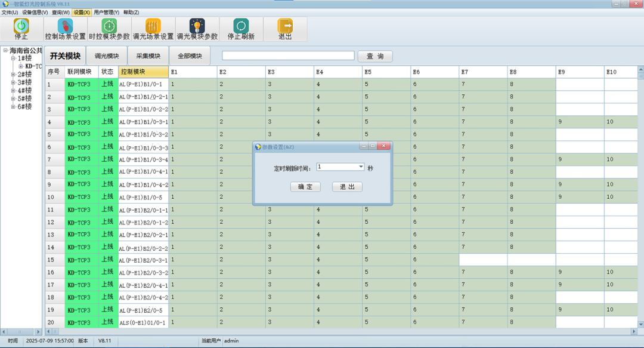Click the search text field beside 查询
The height and width of the screenshot is (348, 644).
(x=287, y=56)
